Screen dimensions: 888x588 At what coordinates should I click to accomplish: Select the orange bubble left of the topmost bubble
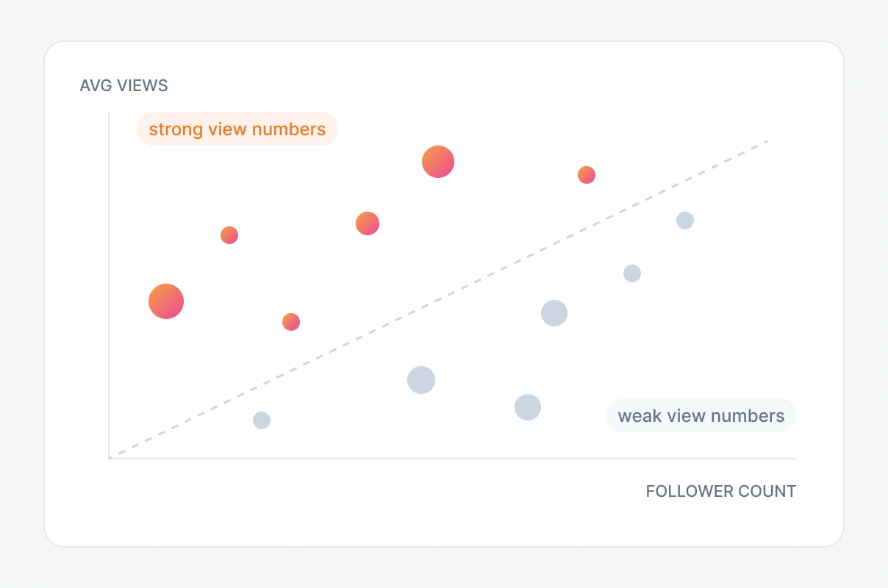(x=368, y=223)
